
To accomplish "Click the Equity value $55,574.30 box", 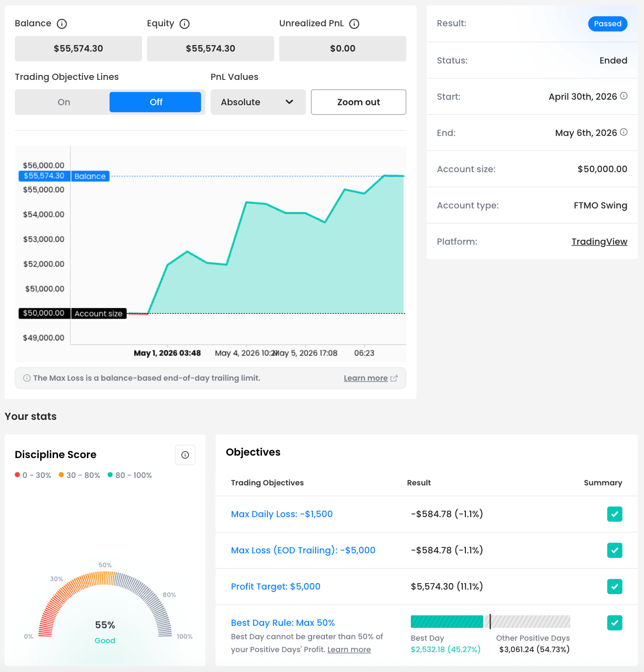I will pyautogui.click(x=210, y=49).
